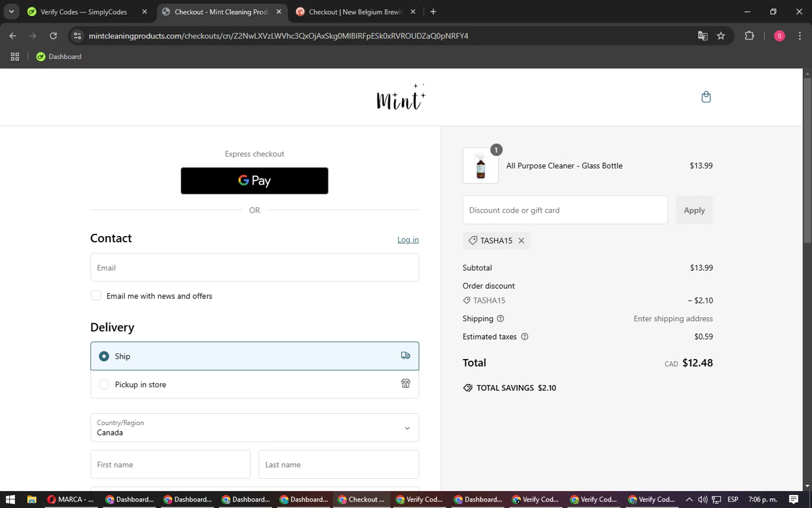
Task: Switch to Checkout taskbar Chrome window
Action: click(x=361, y=499)
